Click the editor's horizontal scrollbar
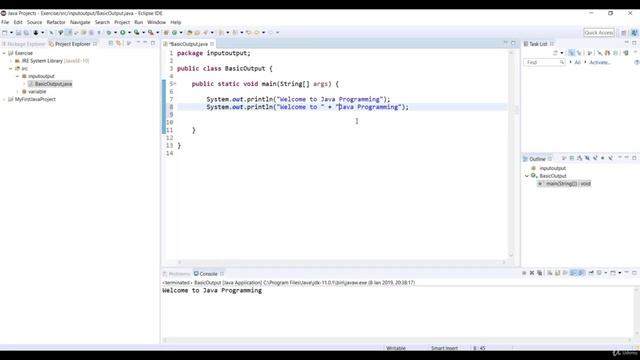 (x=342, y=262)
